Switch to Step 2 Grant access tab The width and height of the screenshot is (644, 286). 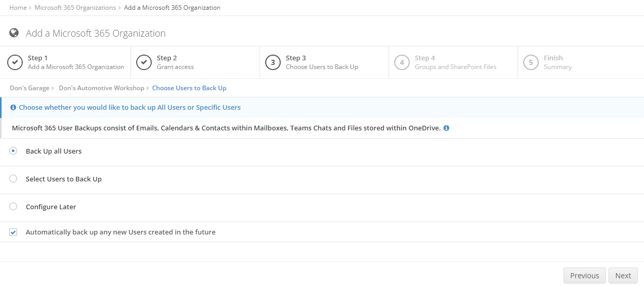[196, 62]
